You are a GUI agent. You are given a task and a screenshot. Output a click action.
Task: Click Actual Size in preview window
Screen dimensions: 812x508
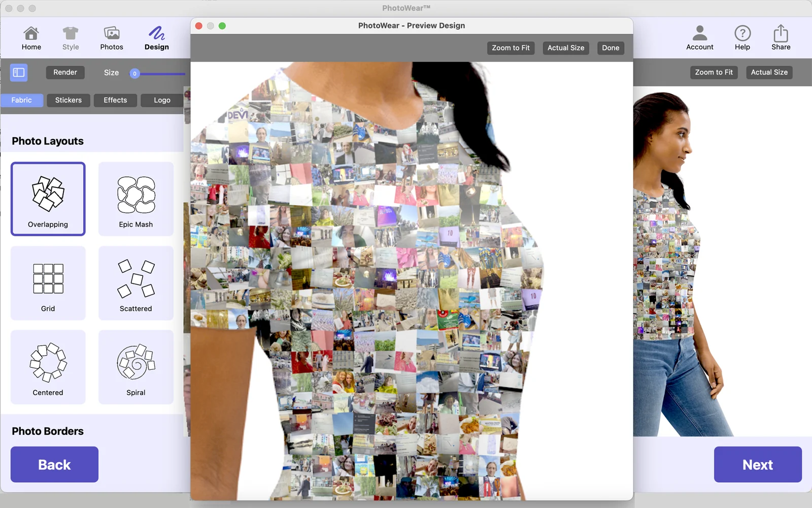pyautogui.click(x=566, y=48)
